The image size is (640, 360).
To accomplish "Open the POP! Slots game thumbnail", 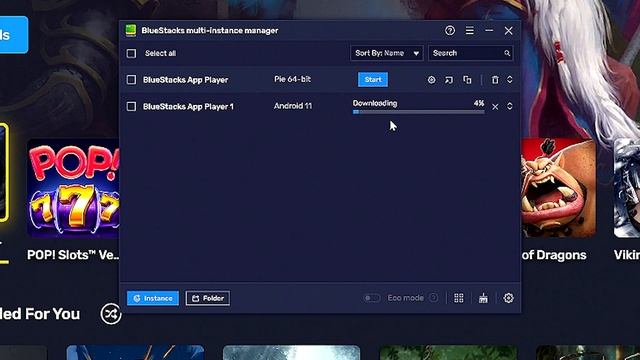I will point(73,188).
